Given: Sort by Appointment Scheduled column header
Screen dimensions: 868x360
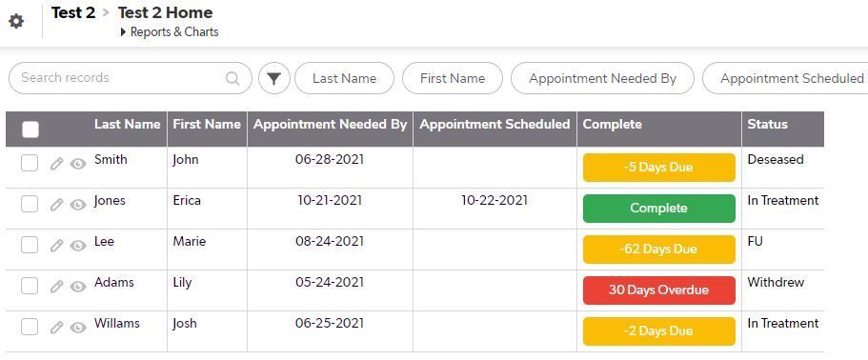Looking at the screenshot, I should click(x=495, y=125).
